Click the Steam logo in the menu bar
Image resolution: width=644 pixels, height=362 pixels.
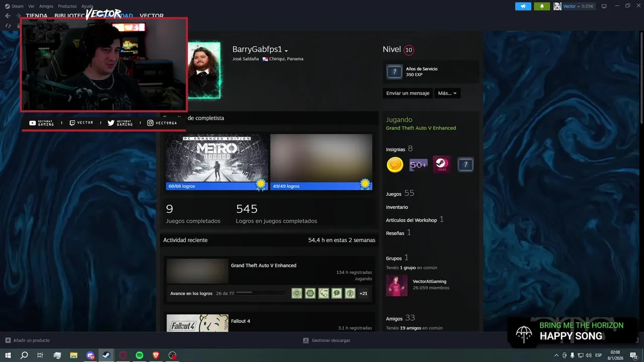click(7, 6)
